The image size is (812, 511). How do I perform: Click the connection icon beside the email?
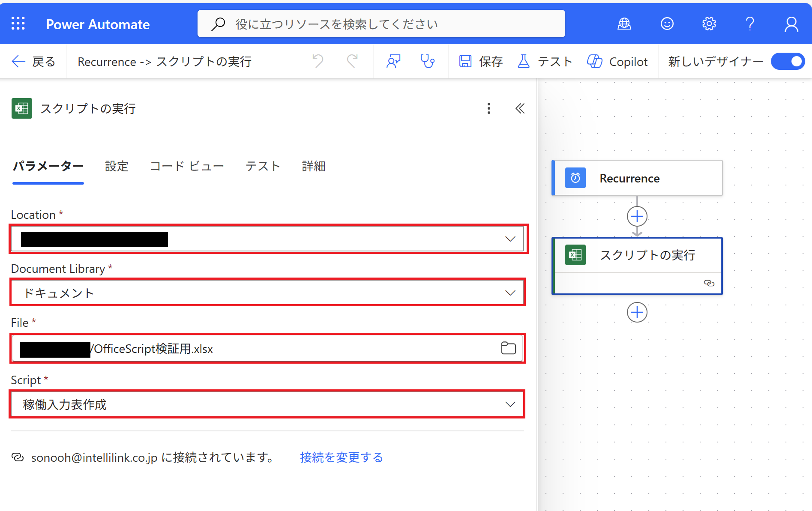[18, 457]
